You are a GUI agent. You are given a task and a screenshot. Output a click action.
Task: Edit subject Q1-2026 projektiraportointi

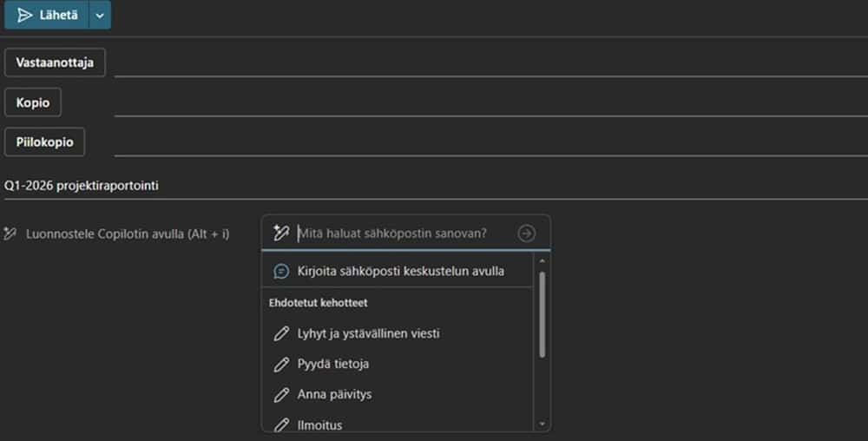435,186
